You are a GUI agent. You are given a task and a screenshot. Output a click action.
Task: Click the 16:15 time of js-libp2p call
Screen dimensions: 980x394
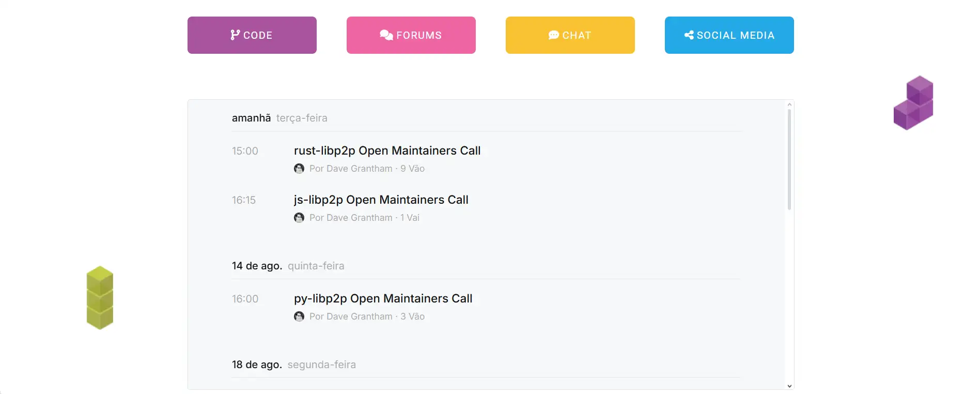[244, 200]
